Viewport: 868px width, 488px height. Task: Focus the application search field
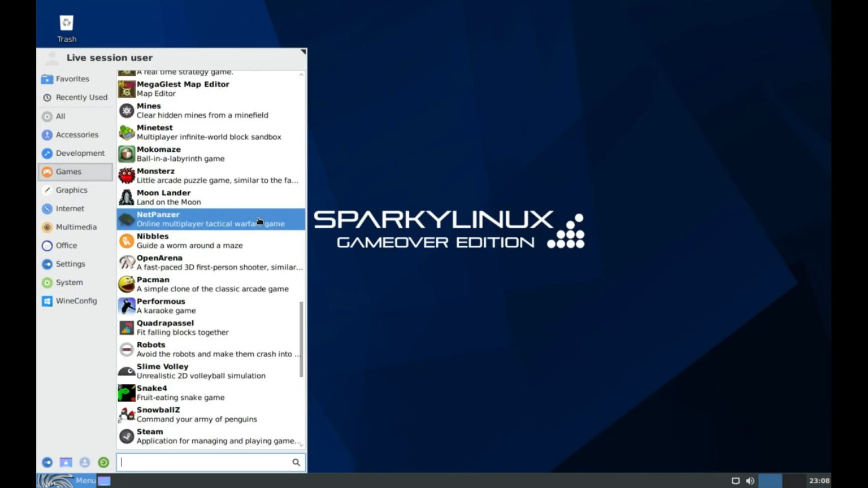point(205,463)
